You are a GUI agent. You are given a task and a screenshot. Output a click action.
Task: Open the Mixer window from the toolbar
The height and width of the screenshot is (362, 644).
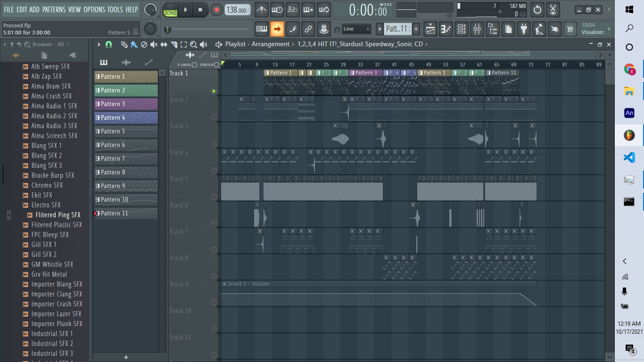(x=477, y=29)
